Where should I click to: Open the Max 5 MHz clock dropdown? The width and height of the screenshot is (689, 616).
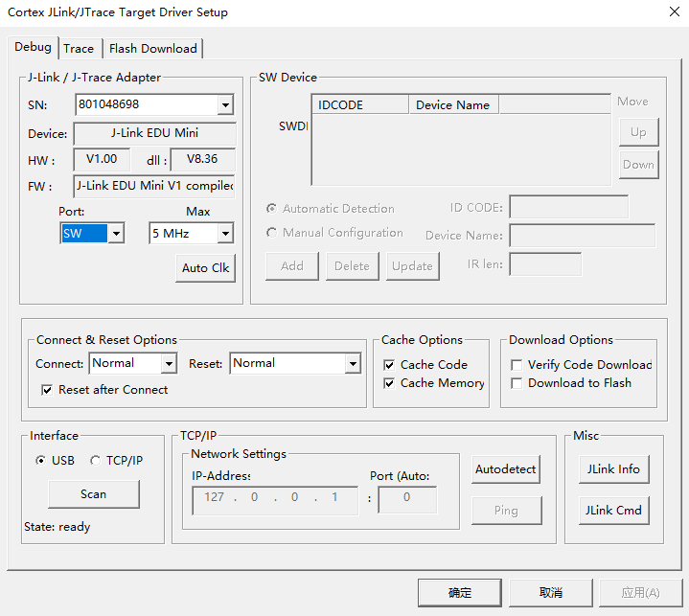[225, 234]
